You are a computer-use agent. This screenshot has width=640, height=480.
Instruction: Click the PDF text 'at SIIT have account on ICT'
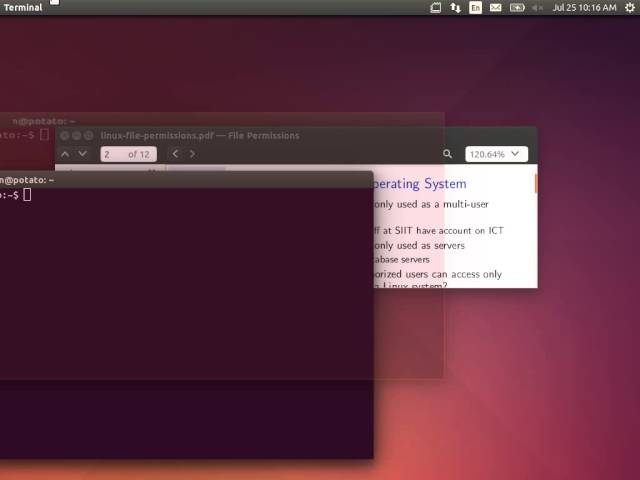443,231
